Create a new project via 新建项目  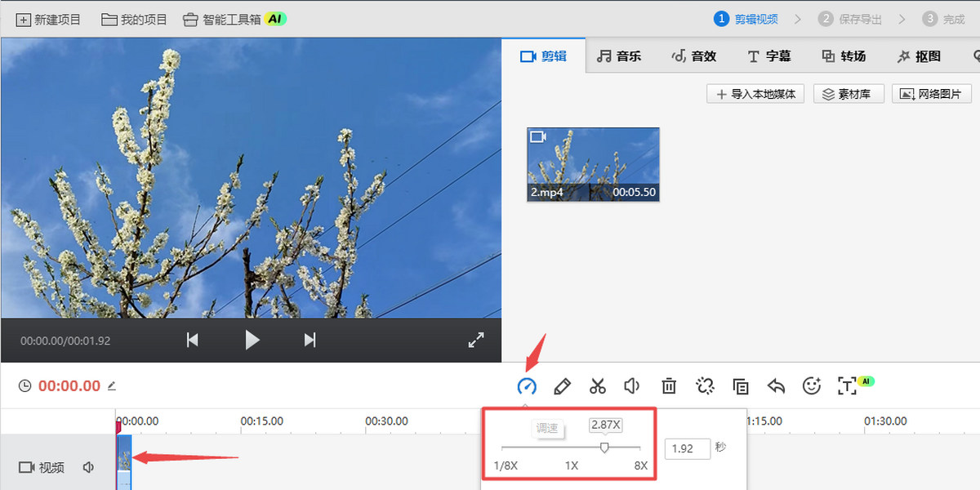click(49, 19)
